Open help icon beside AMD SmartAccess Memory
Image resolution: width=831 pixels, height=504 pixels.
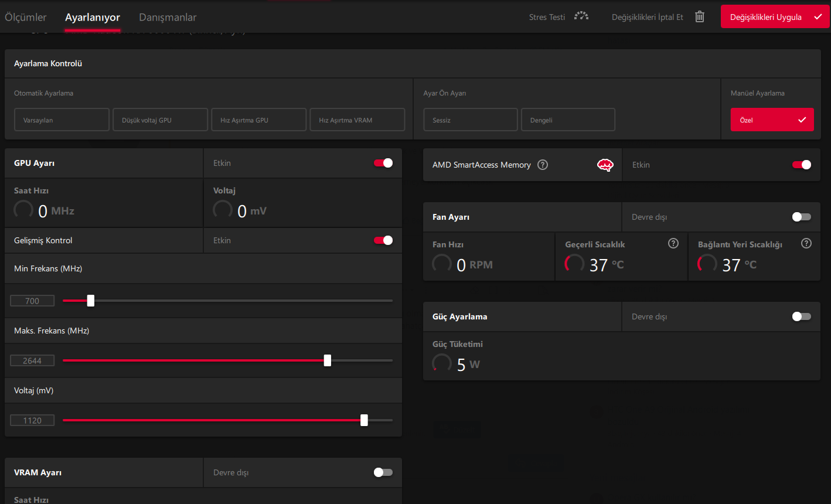(x=543, y=165)
